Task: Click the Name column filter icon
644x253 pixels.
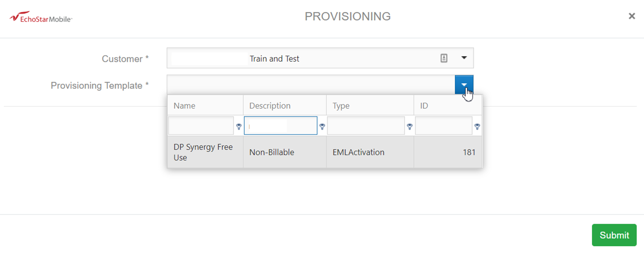Action: pyautogui.click(x=239, y=126)
